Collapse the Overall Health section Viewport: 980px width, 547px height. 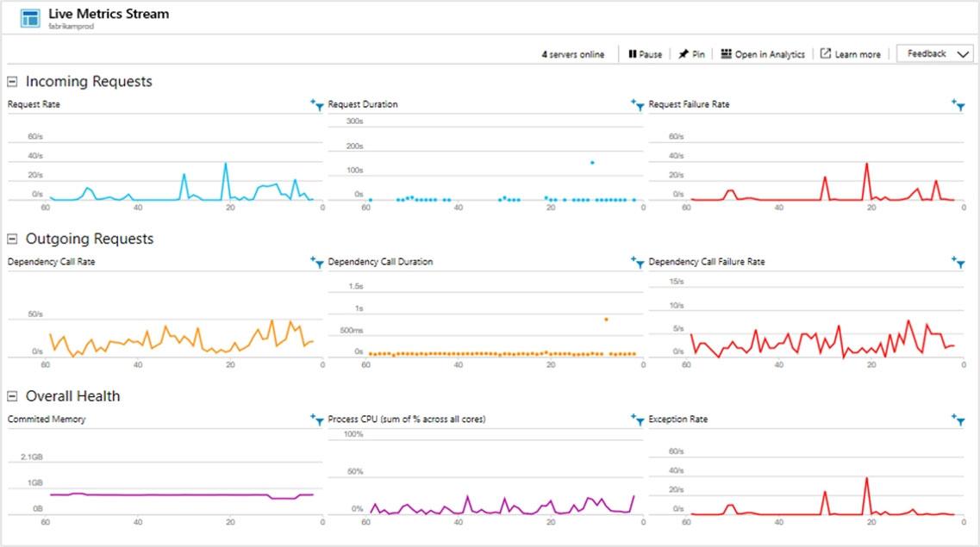pyautogui.click(x=13, y=396)
